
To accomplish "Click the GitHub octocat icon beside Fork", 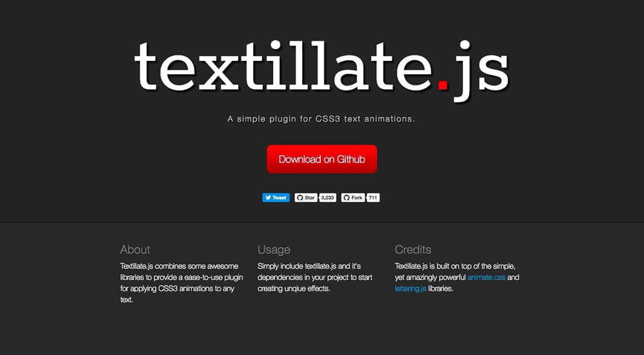I will [x=347, y=198].
